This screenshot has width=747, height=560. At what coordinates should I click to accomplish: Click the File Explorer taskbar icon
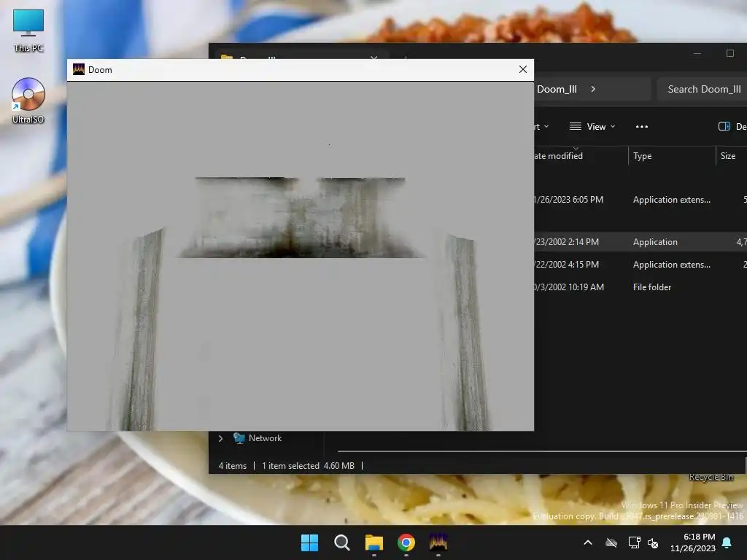(374, 542)
